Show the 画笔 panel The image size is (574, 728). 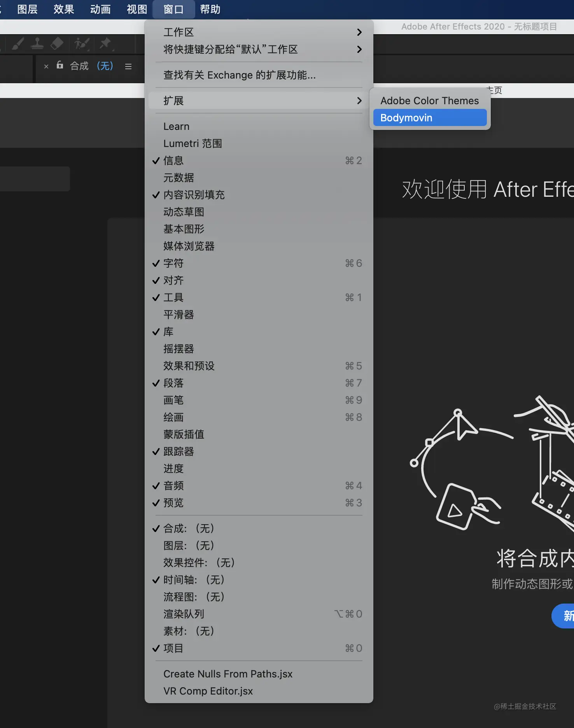coord(259,400)
